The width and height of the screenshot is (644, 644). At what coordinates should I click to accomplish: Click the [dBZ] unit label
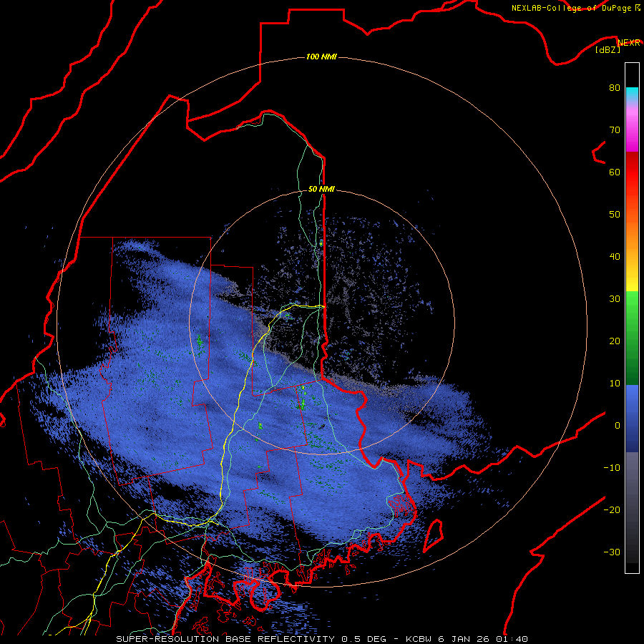coord(608,50)
